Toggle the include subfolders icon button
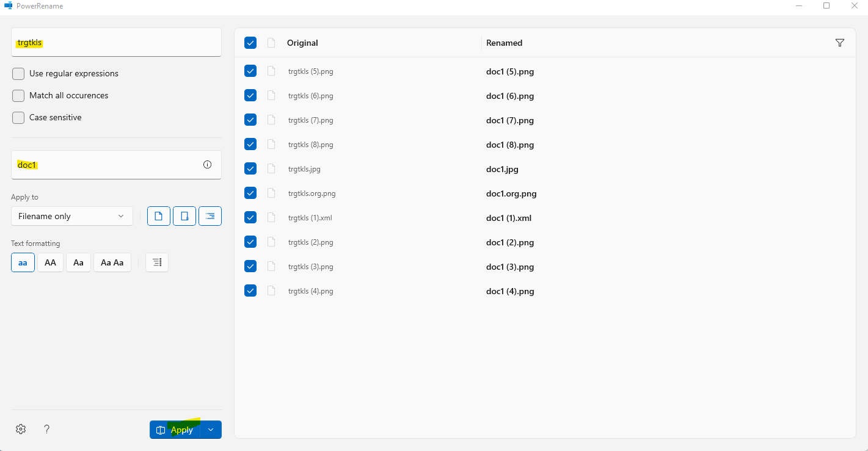The image size is (868, 451). [210, 216]
